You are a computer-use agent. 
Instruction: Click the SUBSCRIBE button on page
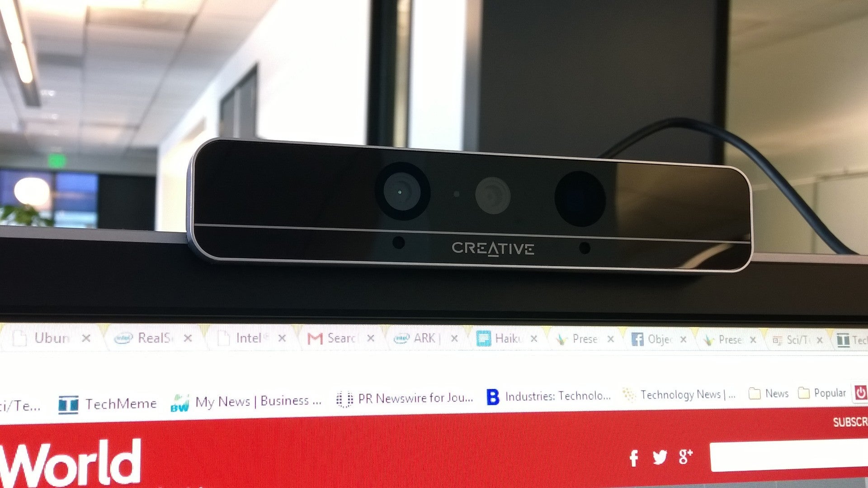click(x=853, y=423)
